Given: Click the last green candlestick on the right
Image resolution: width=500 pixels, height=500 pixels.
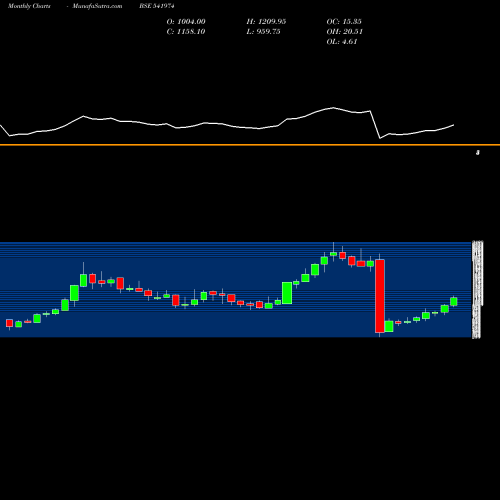Looking at the screenshot, I should tap(454, 301).
